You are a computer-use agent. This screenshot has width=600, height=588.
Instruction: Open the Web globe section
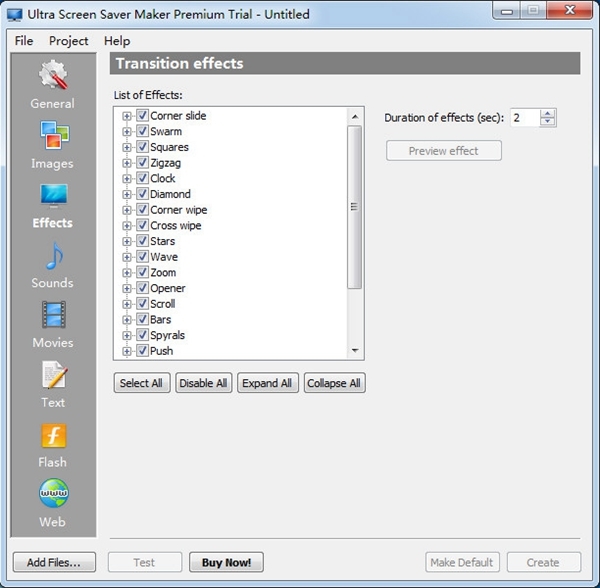pyautogui.click(x=53, y=503)
